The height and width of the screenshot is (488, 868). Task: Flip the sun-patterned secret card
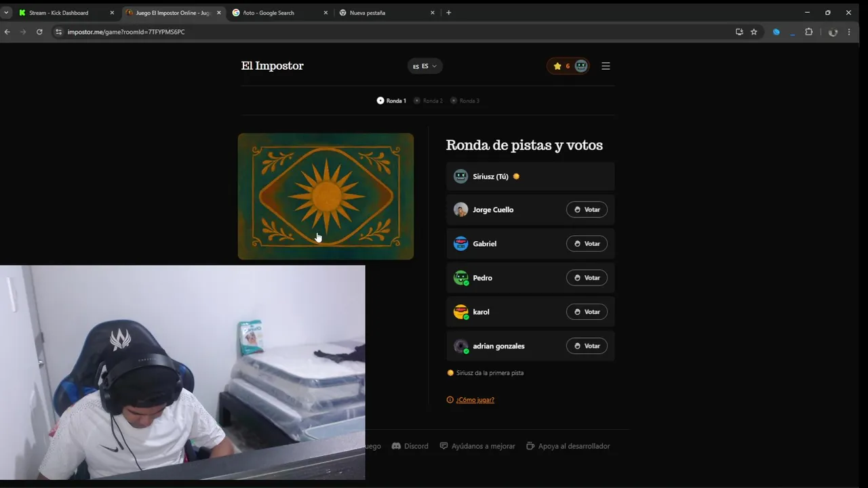point(325,196)
